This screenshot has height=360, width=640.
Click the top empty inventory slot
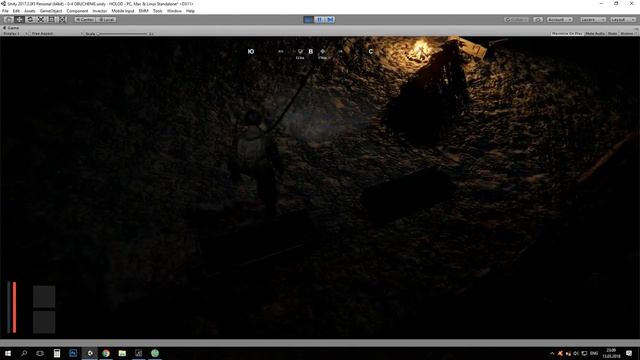(44, 297)
